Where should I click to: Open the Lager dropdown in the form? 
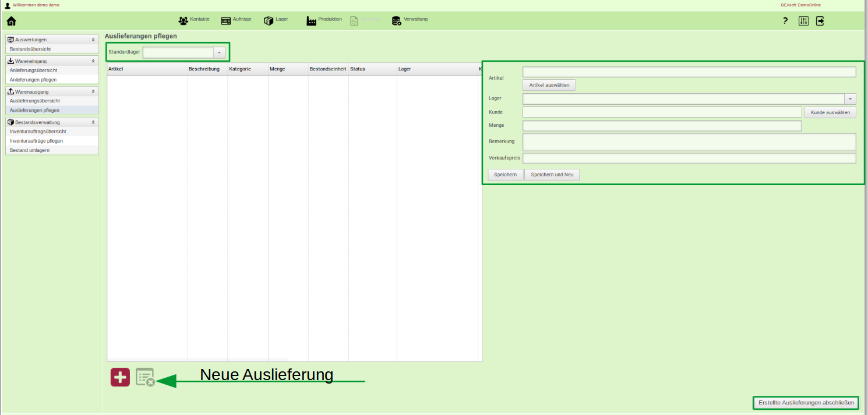tap(851, 98)
